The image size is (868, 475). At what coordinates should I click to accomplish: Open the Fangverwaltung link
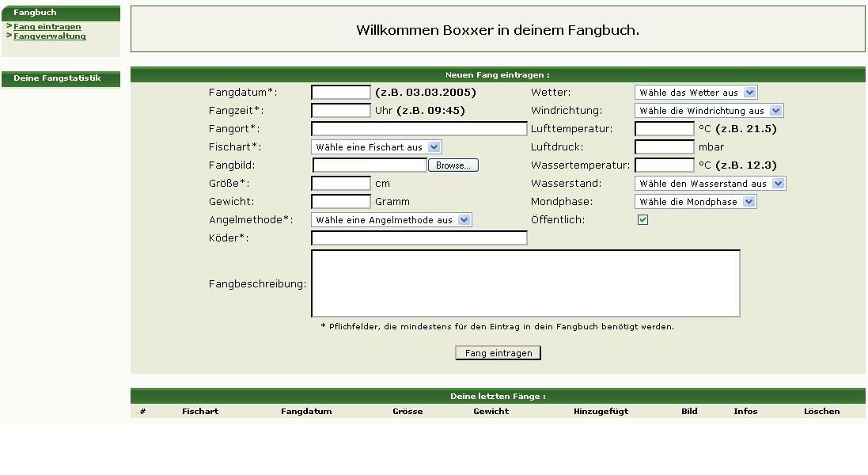49,36
